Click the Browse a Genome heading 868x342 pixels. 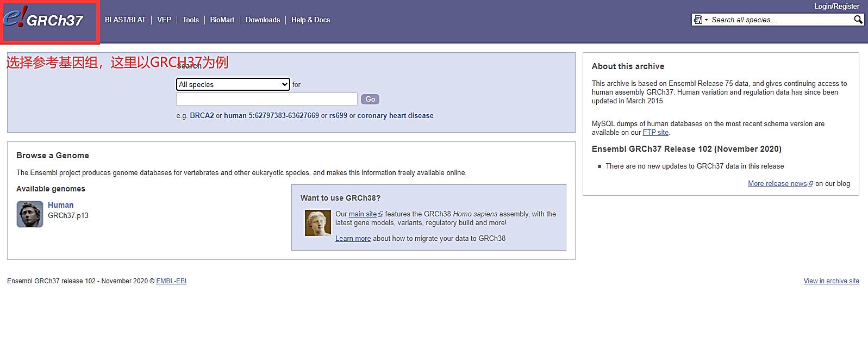53,155
